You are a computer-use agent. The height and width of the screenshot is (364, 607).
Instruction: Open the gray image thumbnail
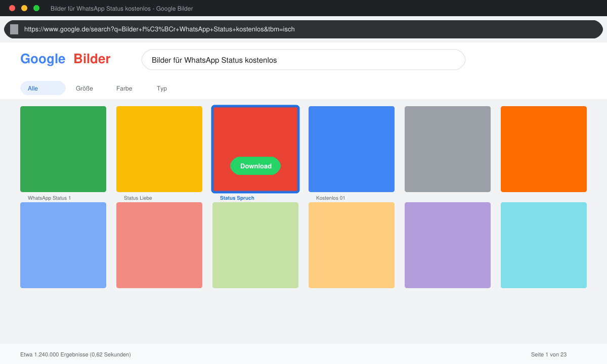448,149
